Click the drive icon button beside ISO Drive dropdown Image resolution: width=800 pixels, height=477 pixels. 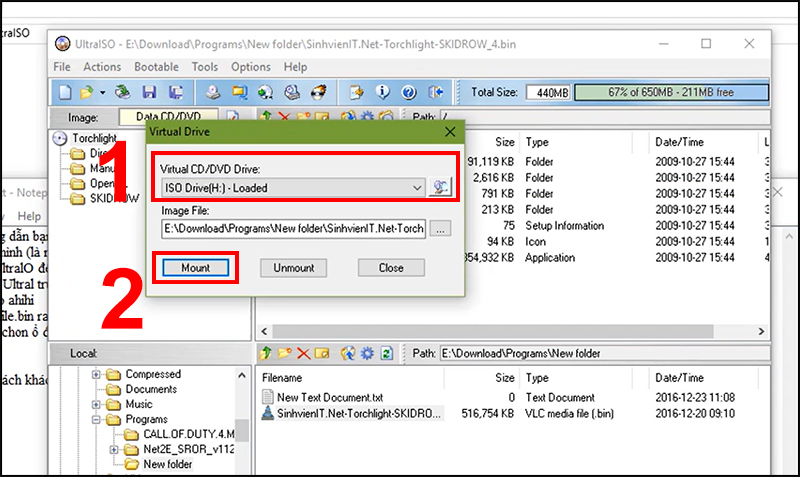[440, 187]
